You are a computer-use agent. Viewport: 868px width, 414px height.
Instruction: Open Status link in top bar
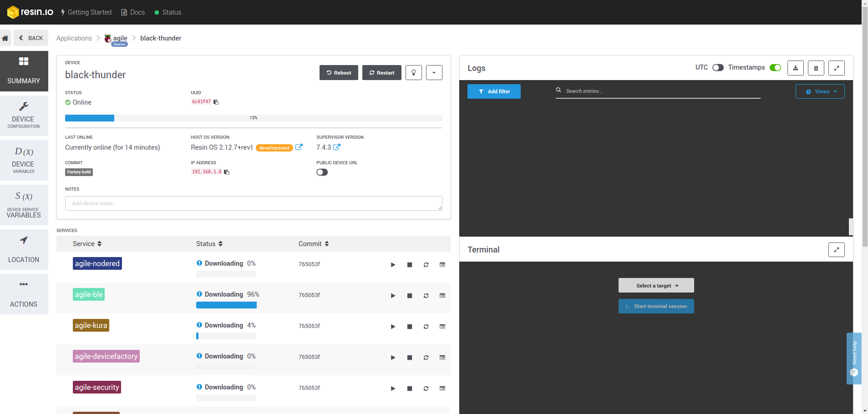[168, 12]
